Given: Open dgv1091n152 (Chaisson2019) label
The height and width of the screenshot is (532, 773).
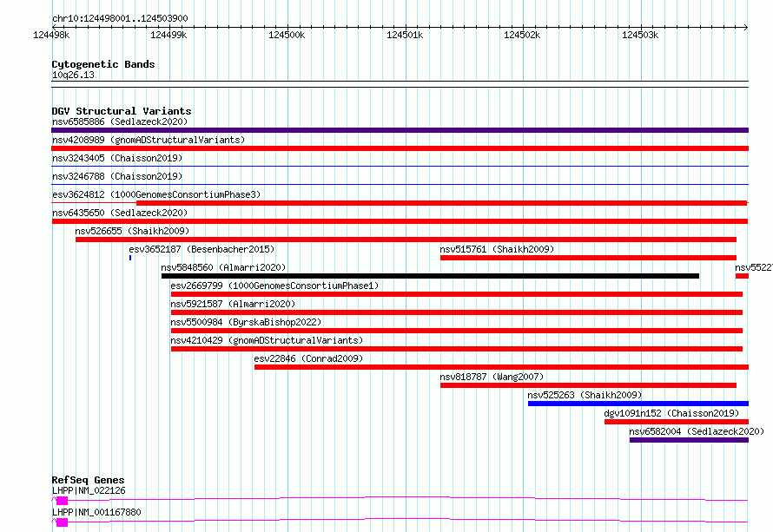Looking at the screenshot, I should point(671,413).
